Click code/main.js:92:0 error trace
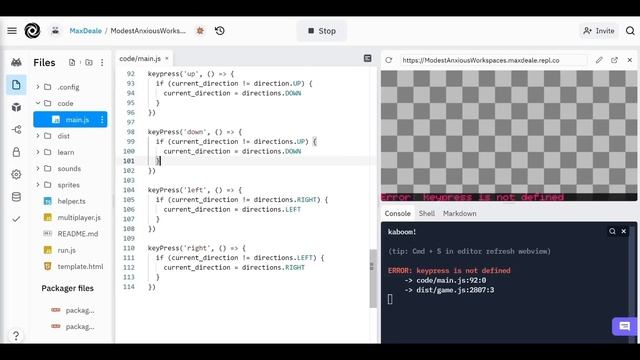The width and height of the screenshot is (640, 360). (x=451, y=280)
